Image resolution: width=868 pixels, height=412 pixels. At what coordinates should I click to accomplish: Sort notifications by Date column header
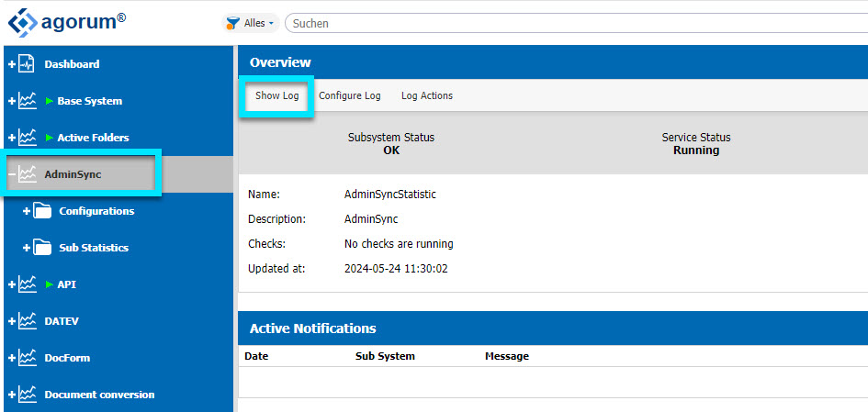(256, 356)
